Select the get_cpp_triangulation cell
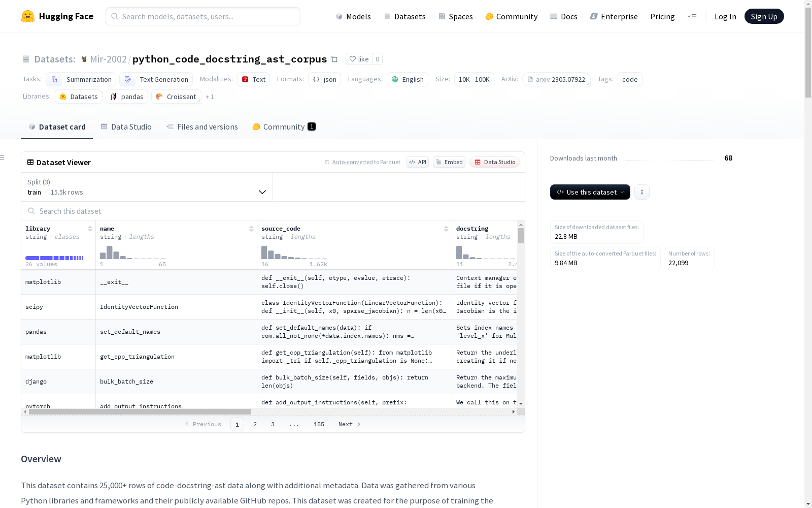812x508 pixels. pyautogui.click(x=176, y=357)
